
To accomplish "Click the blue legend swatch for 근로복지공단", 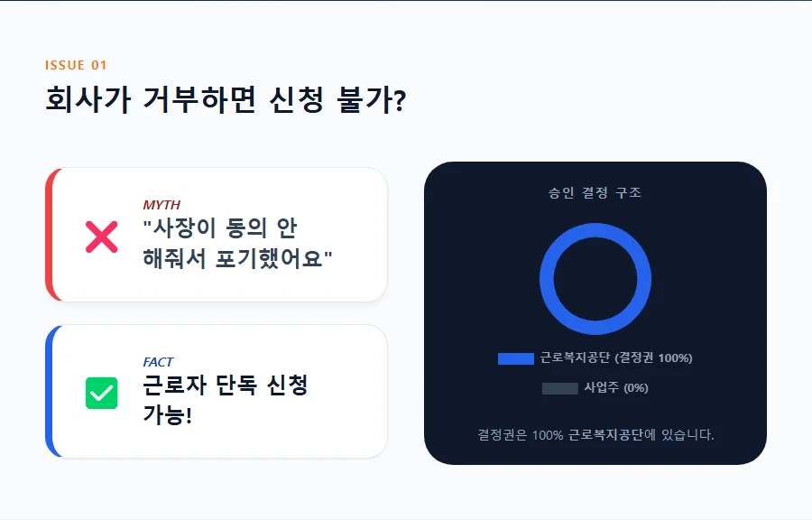I will click(515, 358).
